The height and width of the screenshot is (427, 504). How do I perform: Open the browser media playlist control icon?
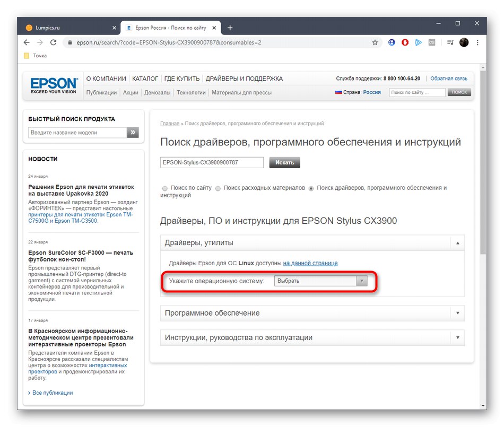pyautogui.click(x=449, y=42)
